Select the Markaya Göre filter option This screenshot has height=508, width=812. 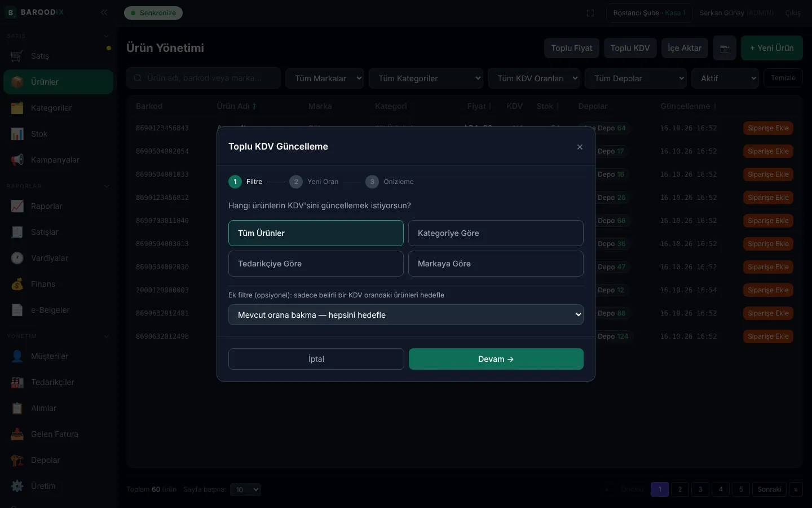[x=496, y=264]
